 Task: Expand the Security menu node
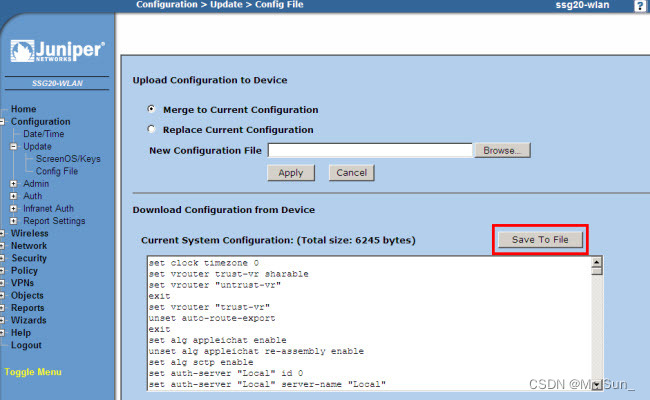pyautogui.click(x=2, y=258)
